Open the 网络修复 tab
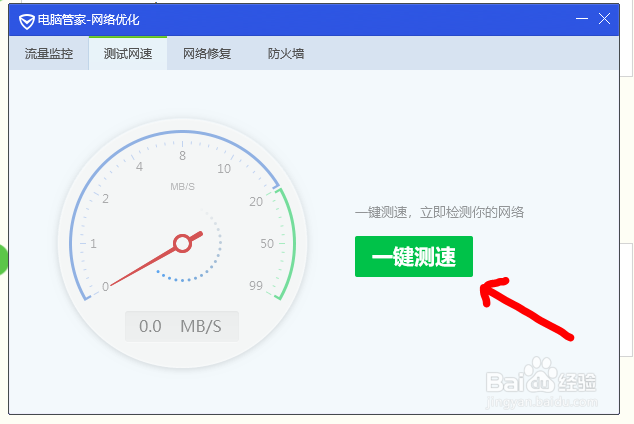This screenshot has width=634, height=424. [x=207, y=53]
